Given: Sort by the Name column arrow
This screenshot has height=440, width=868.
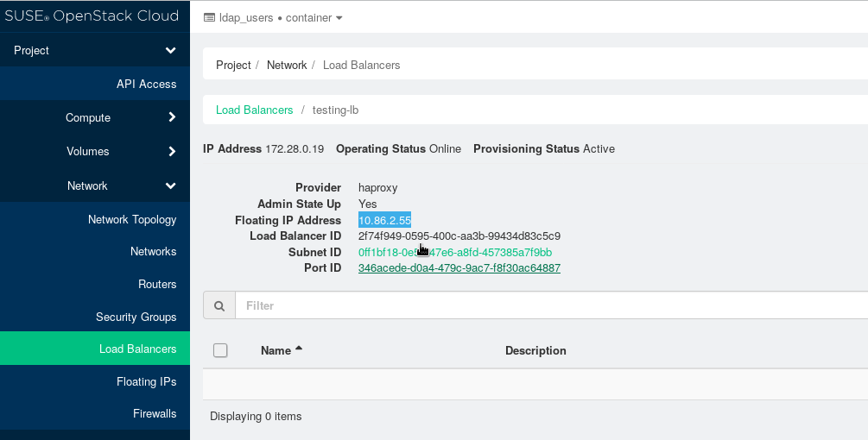Looking at the screenshot, I should 299,349.
